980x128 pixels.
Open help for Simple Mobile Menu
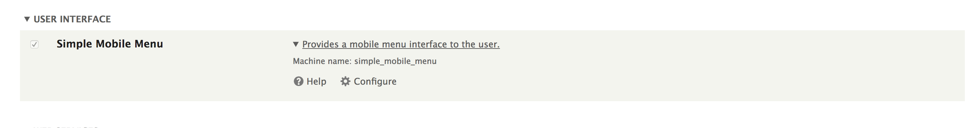310,82
